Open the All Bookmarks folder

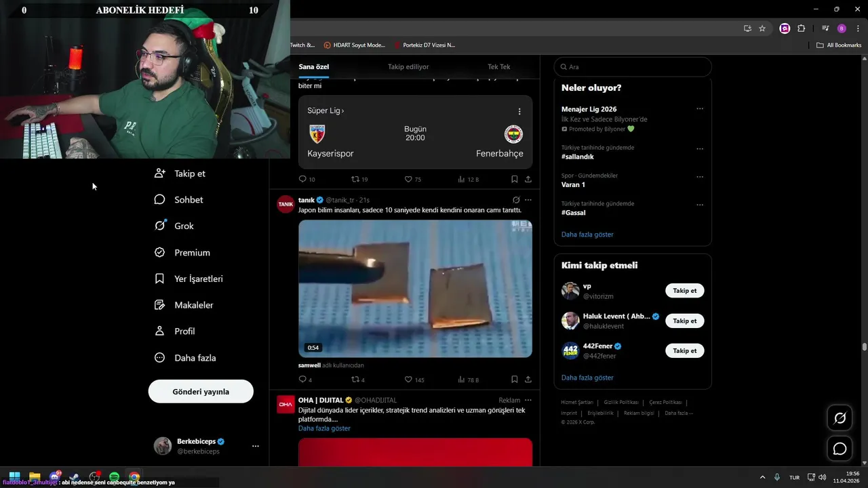[839, 45]
